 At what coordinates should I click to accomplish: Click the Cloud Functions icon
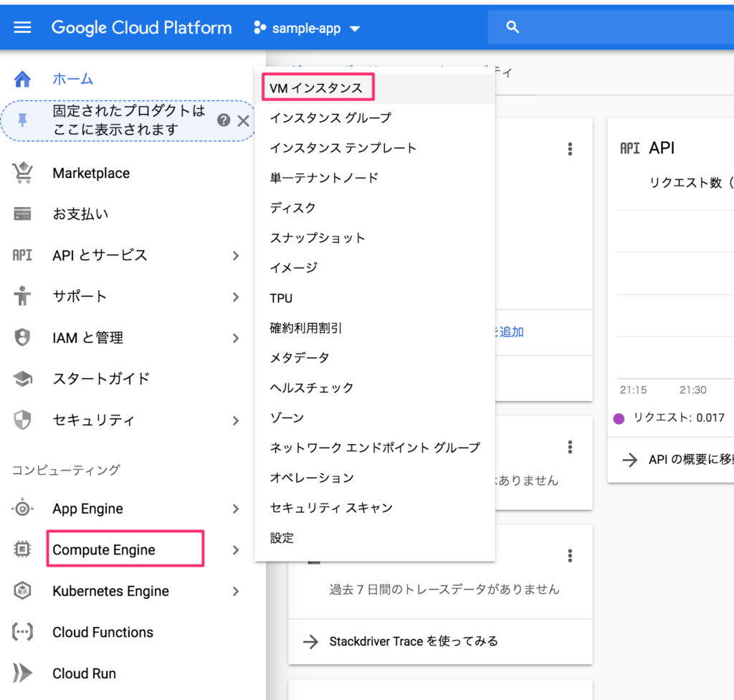coord(22,632)
